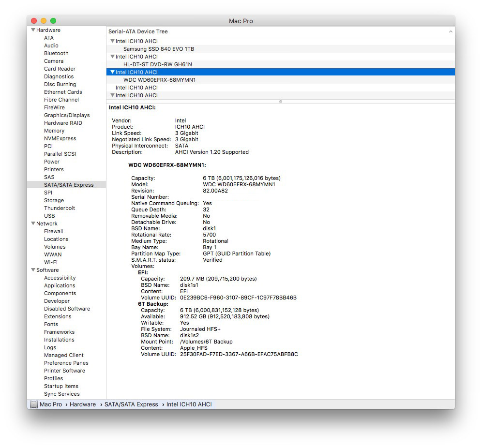Select Hardware RAID in the sidebar

63,123
